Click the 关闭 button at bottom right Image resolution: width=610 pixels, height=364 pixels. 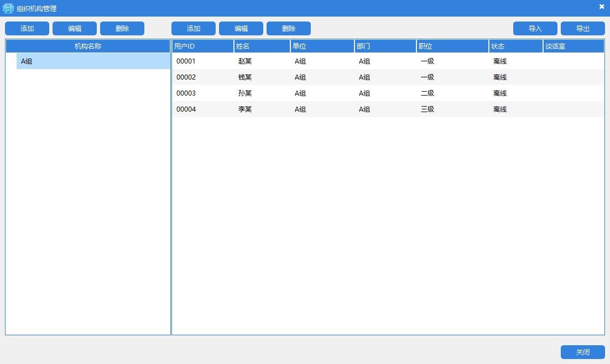pyautogui.click(x=582, y=352)
